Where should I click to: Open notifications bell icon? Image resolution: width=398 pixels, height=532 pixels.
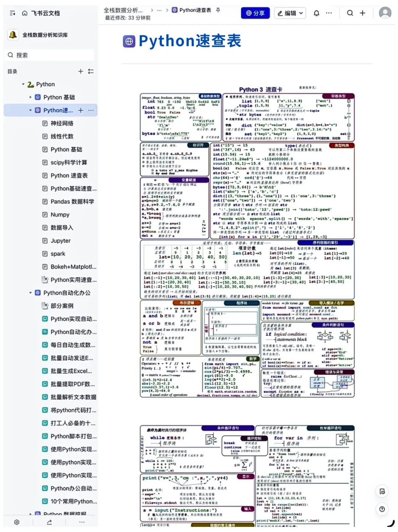pos(317,13)
